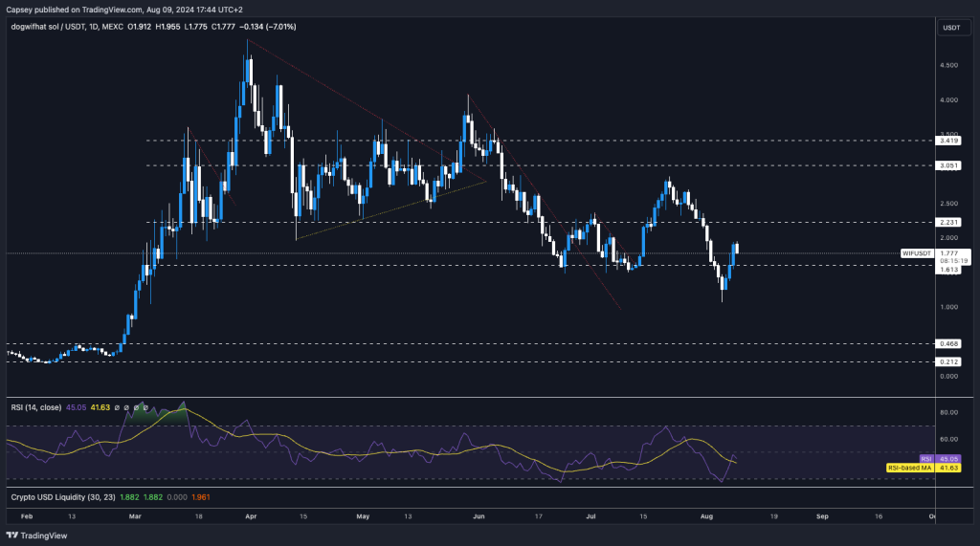The height and width of the screenshot is (546, 980).
Task: Open the USDT currency selector button
Action: pos(951,28)
